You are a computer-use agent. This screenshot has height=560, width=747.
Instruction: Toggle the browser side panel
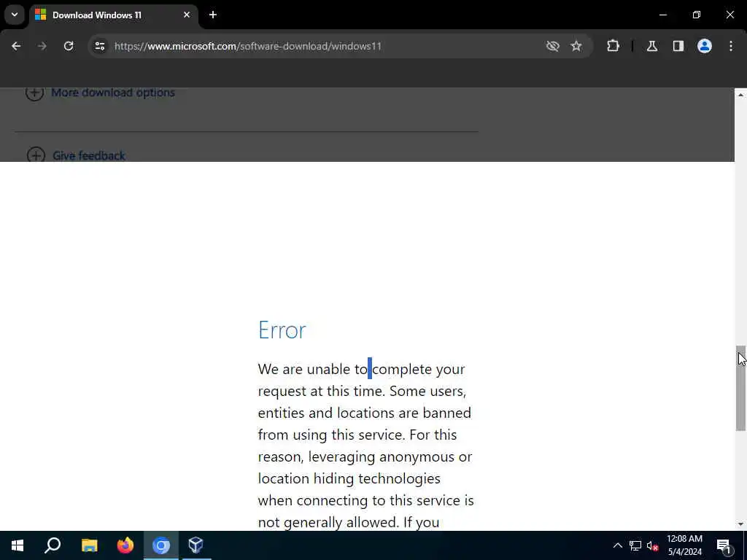678,46
